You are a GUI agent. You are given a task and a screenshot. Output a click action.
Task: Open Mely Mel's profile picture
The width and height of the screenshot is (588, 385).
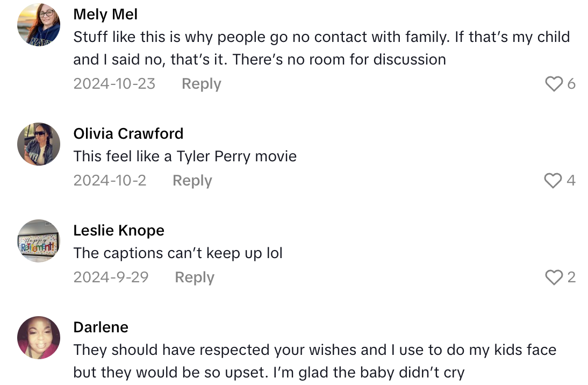(39, 25)
